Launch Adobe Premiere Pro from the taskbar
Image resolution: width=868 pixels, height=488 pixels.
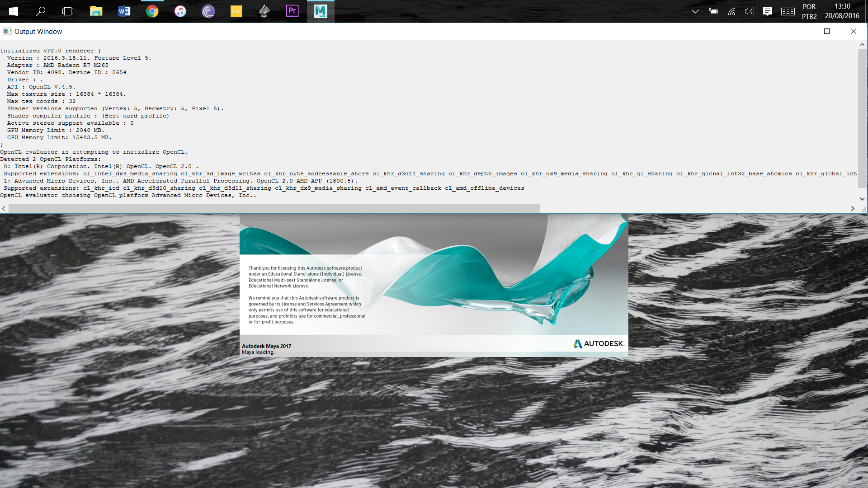[x=292, y=11]
